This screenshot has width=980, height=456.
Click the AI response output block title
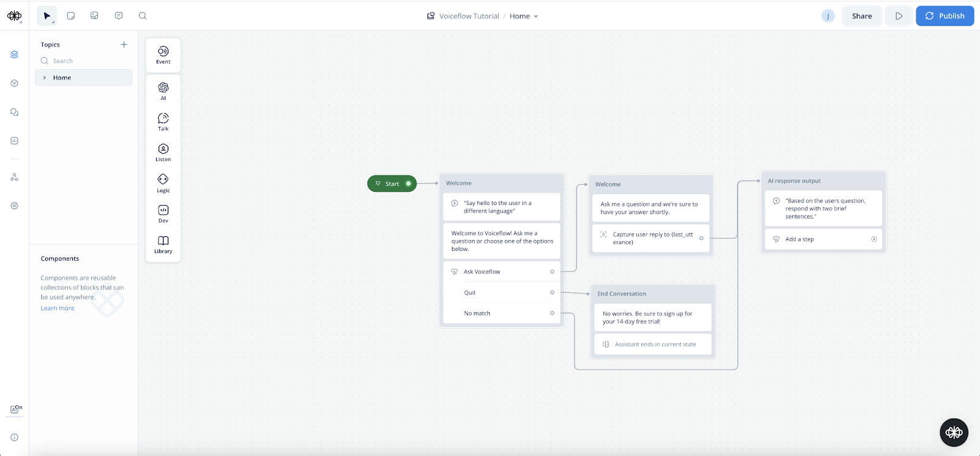click(794, 181)
